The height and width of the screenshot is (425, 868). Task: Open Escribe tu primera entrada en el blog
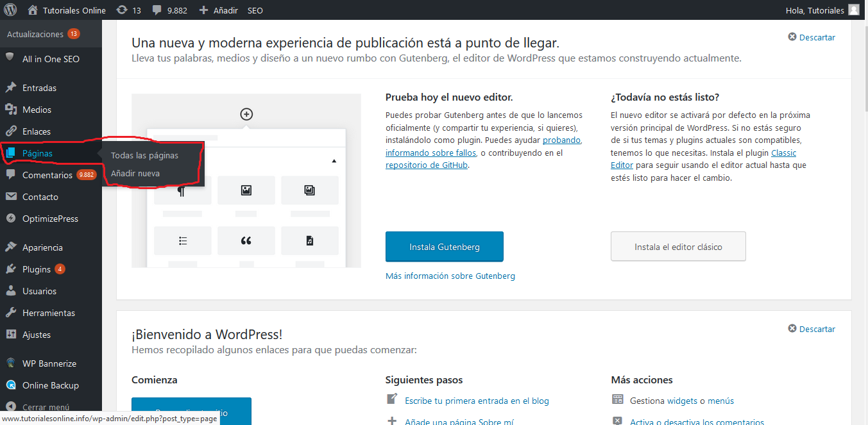coord(477,401)
